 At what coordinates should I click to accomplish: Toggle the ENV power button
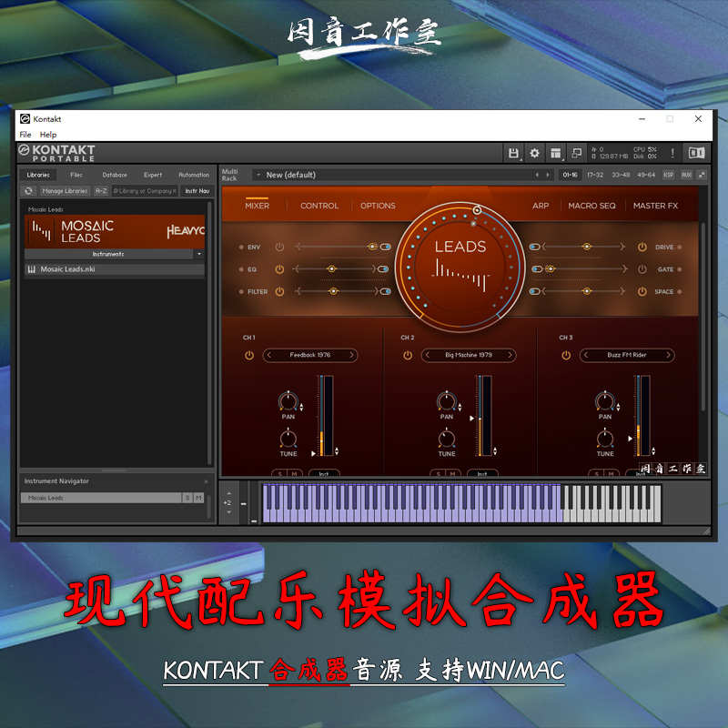279,247
